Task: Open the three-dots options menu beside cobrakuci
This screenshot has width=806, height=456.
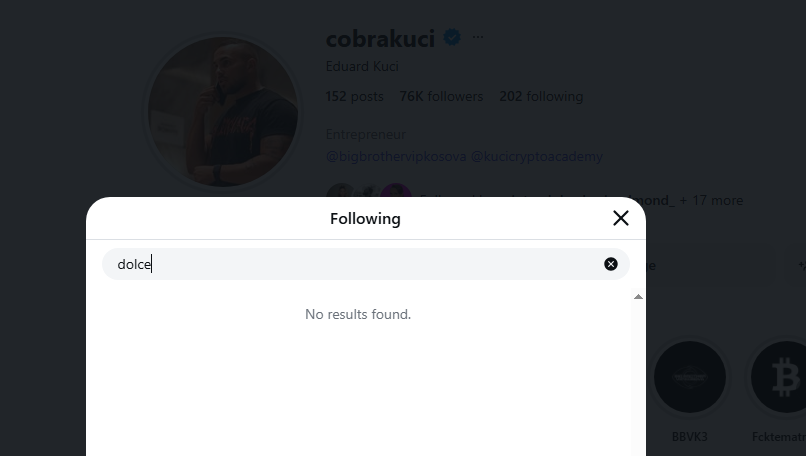Action: pyautogui.click(x=478, y=37)
